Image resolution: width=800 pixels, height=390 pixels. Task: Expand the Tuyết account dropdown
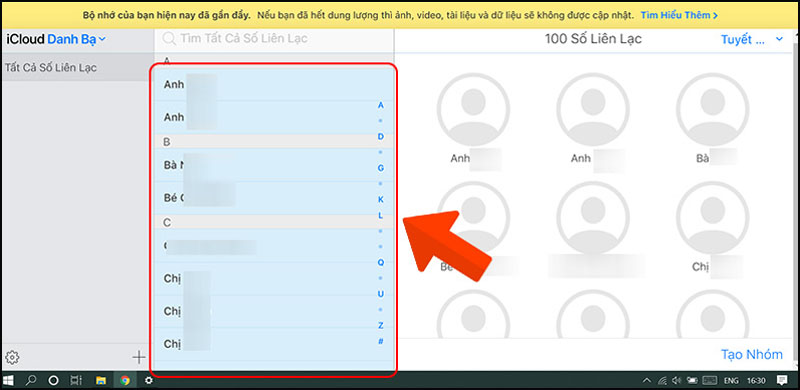752,39
